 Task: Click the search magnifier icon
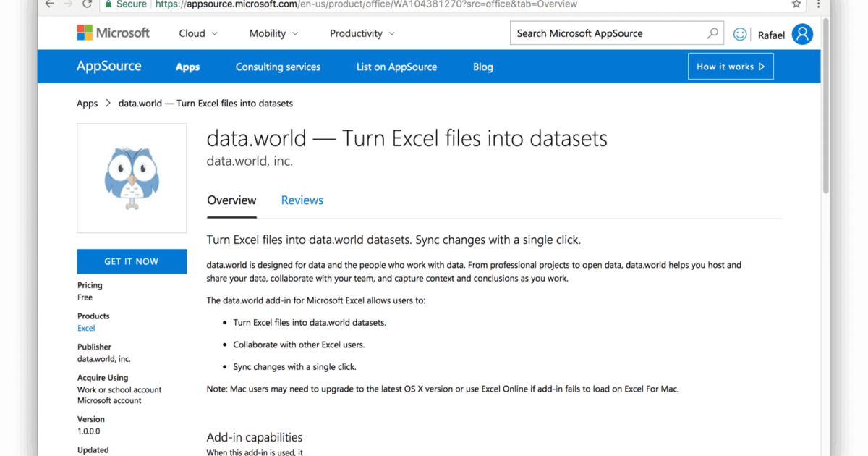[x=711, y=33]
